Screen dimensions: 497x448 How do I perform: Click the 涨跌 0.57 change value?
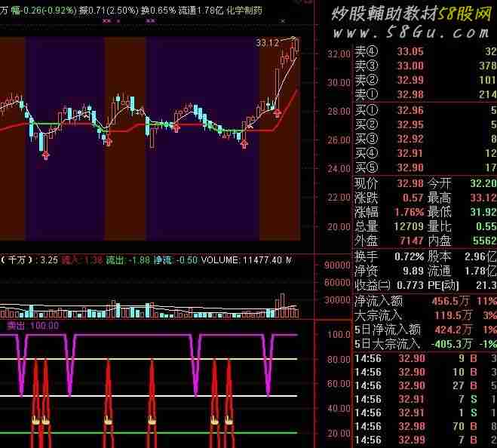(413, 198)
